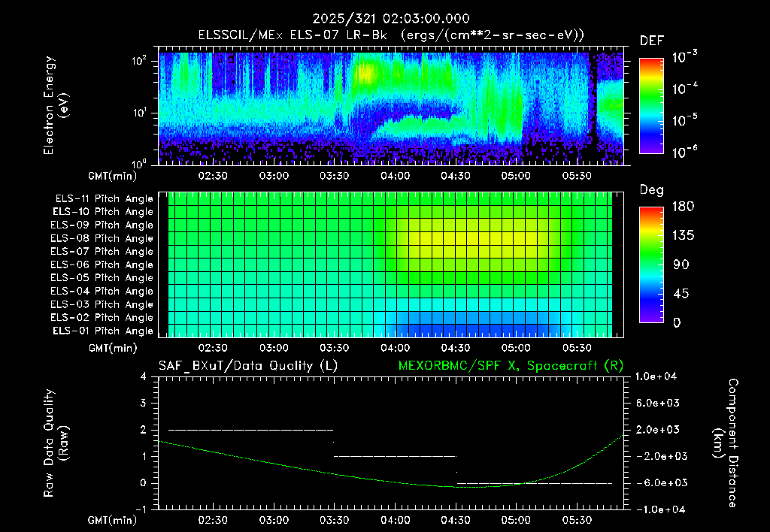Click the 10^-3 DEF color bar tick label
Viewport: 770px width, 532px height.
pos(684,57)
